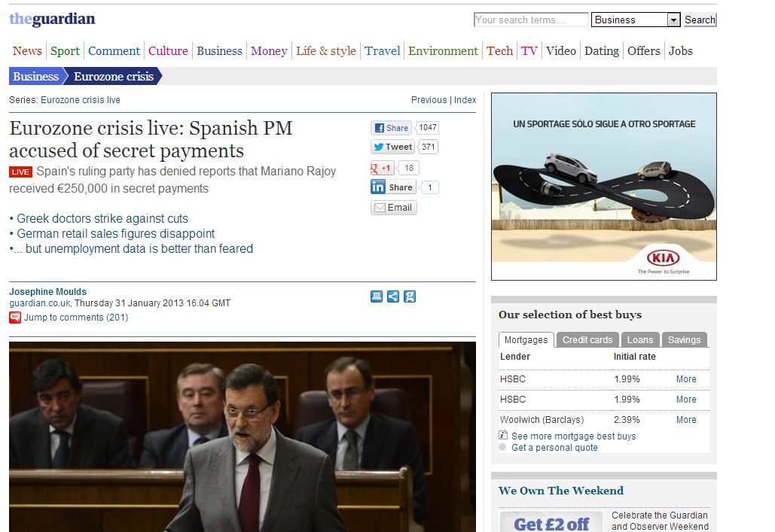This screenshot has width=775, height=532.
Task: Select the Loans tab in best buys
Action: click(640, 340)
